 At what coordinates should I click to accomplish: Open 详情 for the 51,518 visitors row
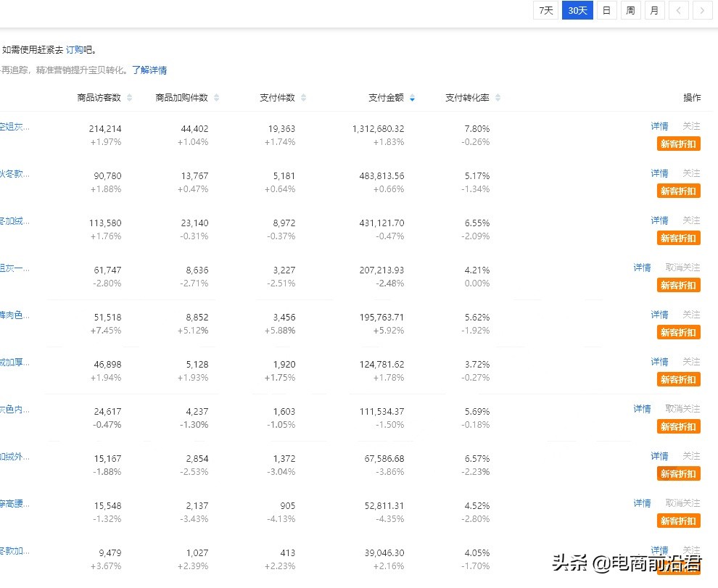click(x=659, y=315)
